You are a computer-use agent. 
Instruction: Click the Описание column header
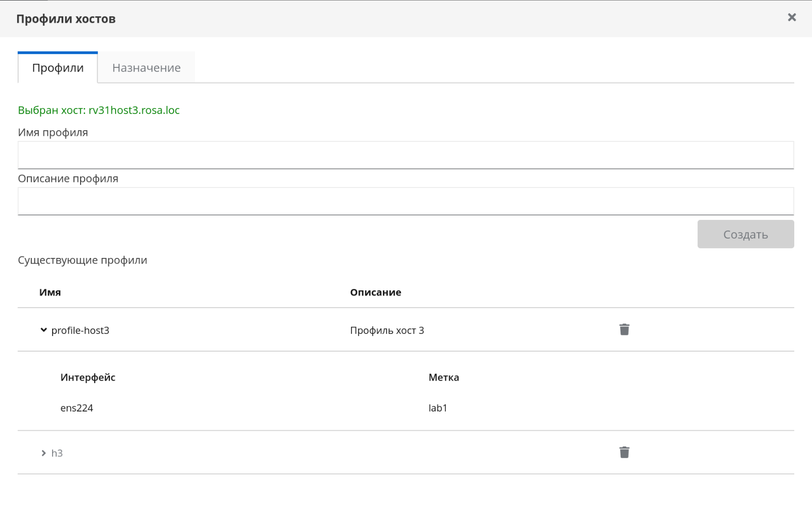[375, 292]
